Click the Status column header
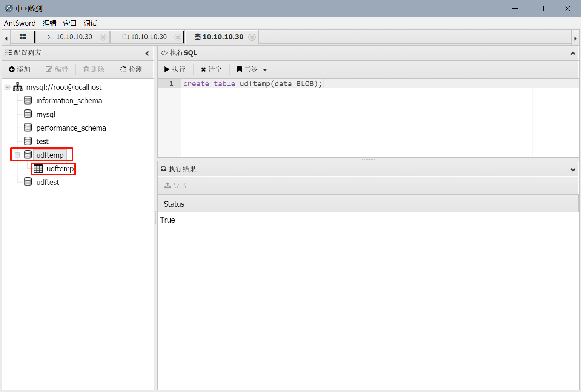Image resolution: width=581 pixels, height=392 pixels. [x=174, y=204]
